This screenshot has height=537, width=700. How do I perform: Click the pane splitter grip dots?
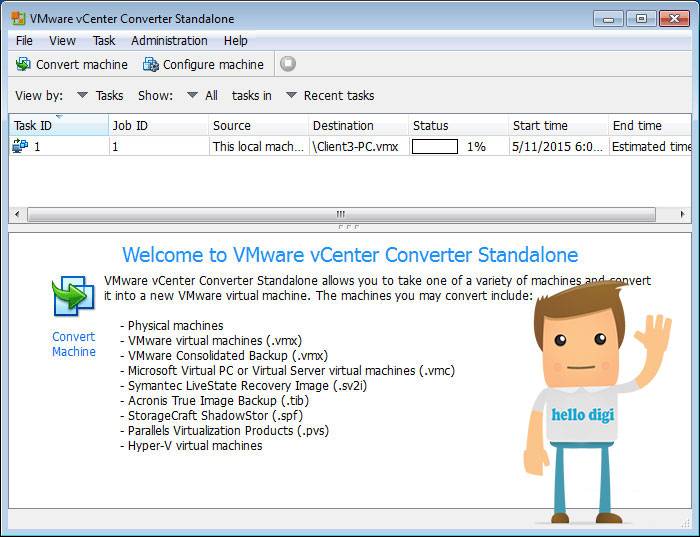[349, 227]
